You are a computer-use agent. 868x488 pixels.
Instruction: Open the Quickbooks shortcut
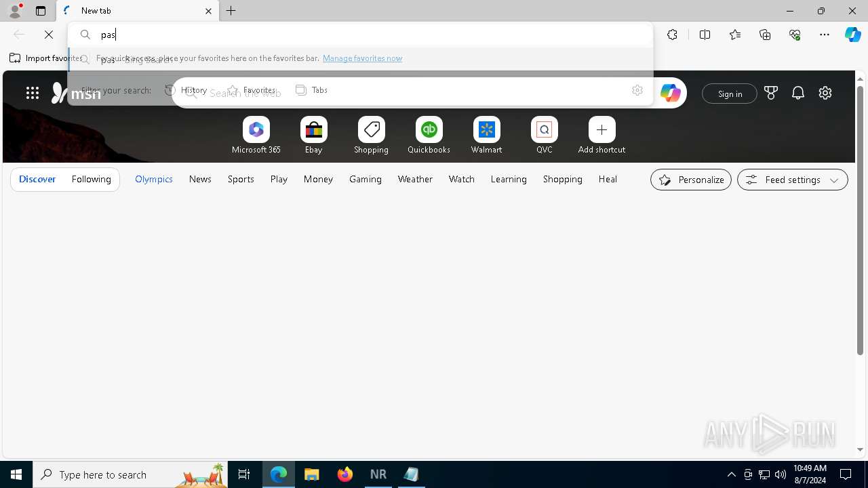pyautogui.click(x=429, y=136)
